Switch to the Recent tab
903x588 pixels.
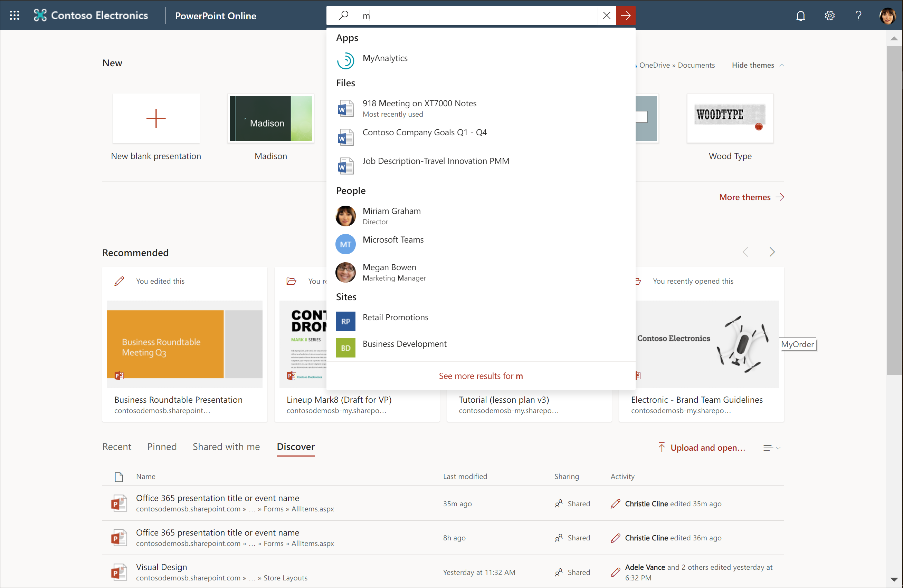coord(116,447)
